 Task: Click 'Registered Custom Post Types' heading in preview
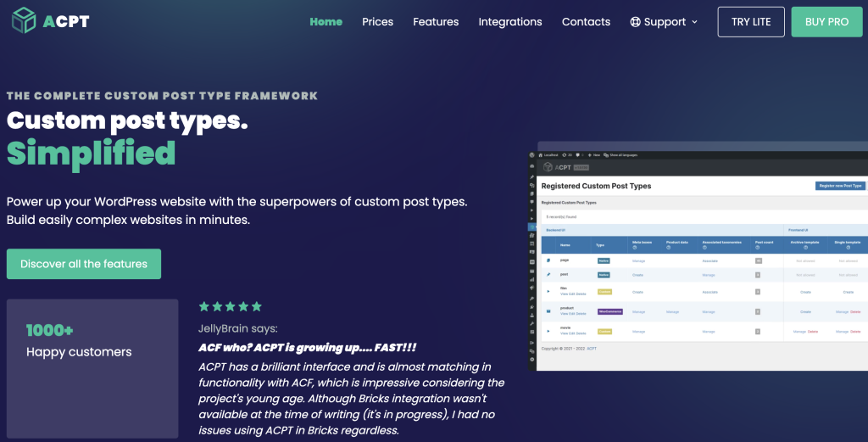pos(596,186)
